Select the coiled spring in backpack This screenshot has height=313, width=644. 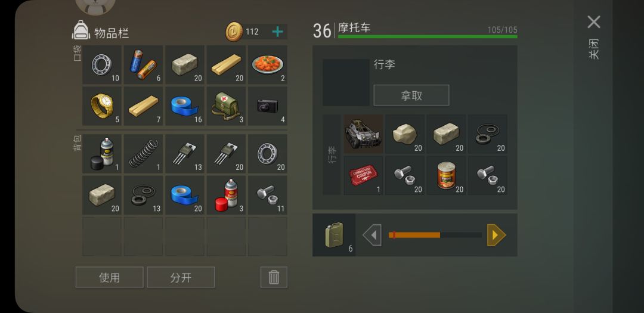(143, 153)
